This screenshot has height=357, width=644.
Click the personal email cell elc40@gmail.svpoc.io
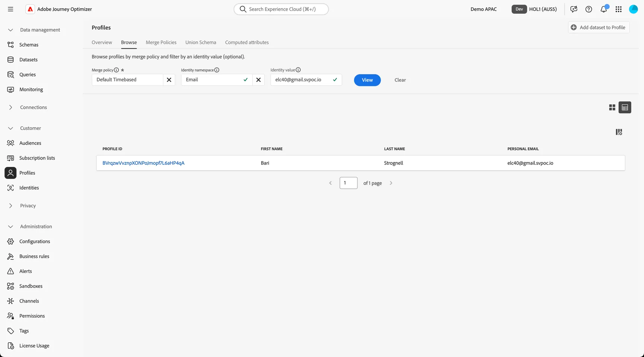530,163
